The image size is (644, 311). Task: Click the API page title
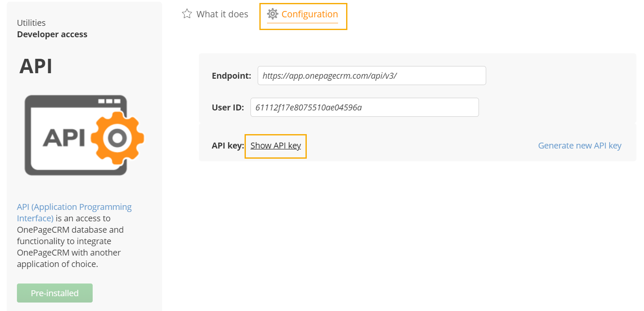click(x=36, y=66)
